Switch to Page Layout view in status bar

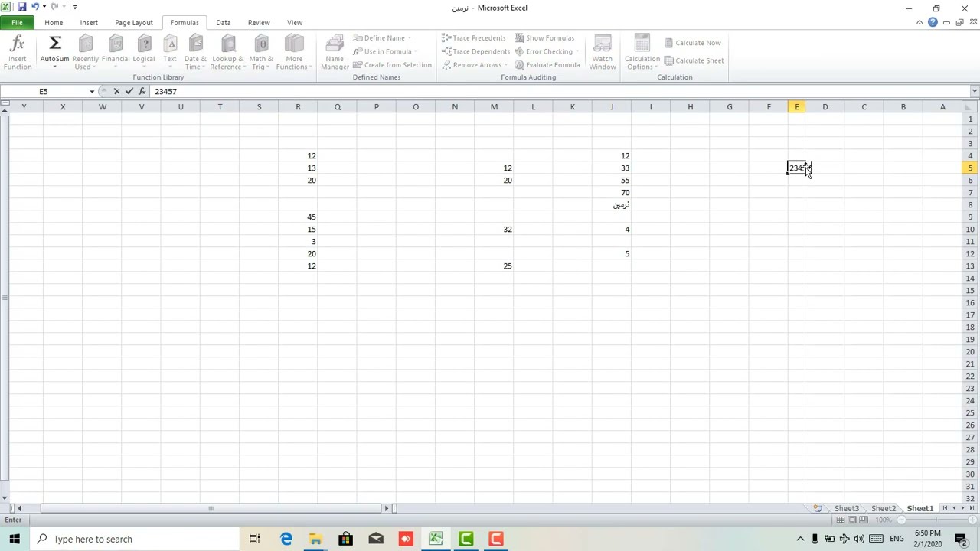tap(852, 520)
